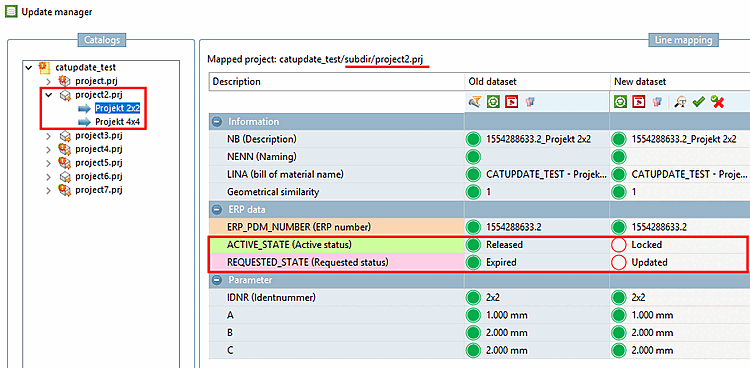
Task: Click red PDF icon under Old dataset
Action: pyautogui.click(x=512, y=102)
